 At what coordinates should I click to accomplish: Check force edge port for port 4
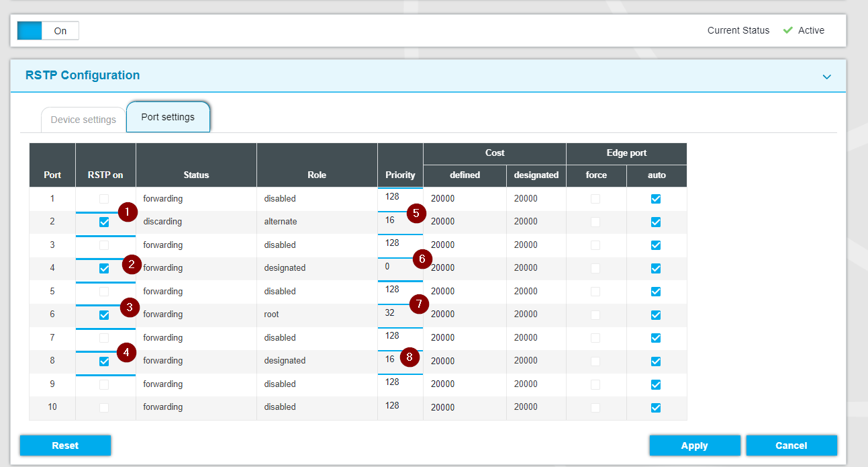pos(595,269)
